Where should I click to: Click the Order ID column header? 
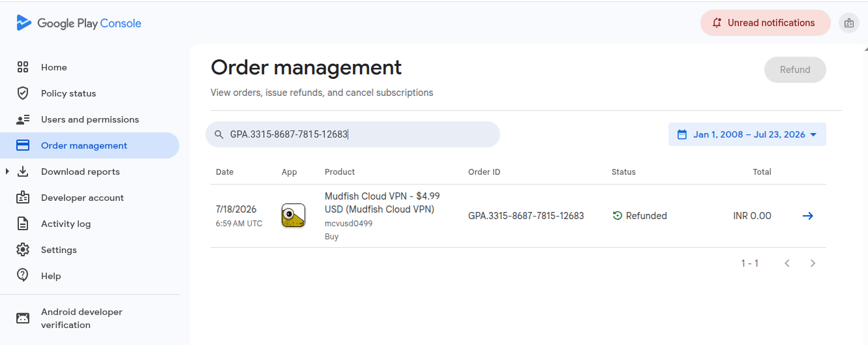(485, 172)
